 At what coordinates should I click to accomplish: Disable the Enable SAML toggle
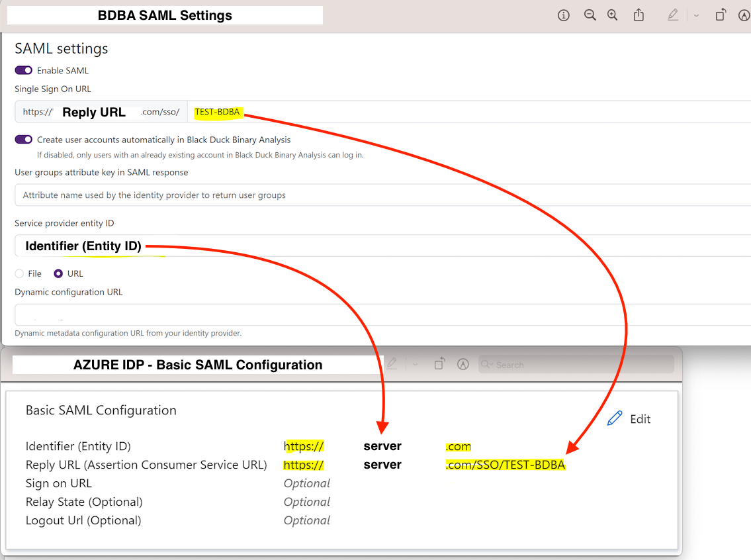[x=23, y=70]
